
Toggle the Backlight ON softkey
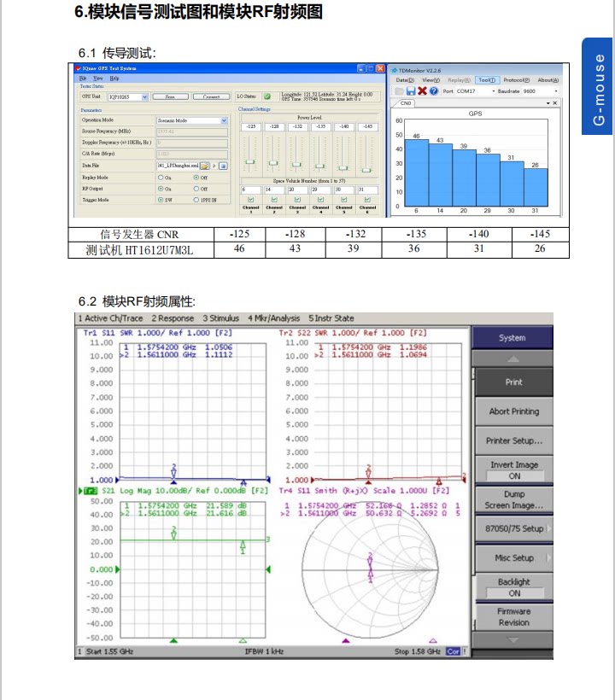(x=513, y=587)
